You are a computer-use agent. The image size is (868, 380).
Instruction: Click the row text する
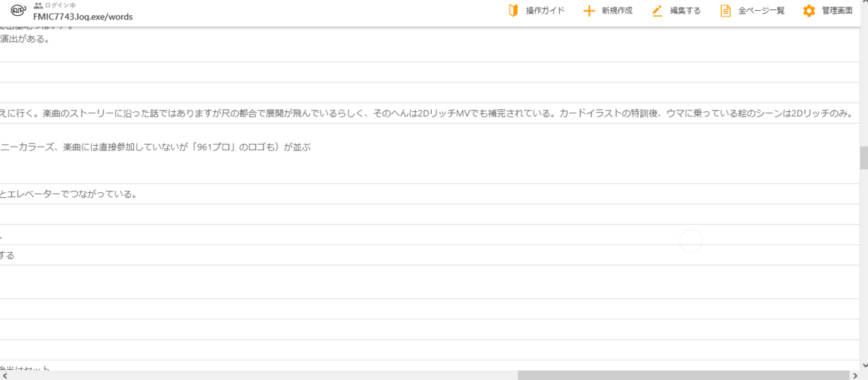pos(7,255)
